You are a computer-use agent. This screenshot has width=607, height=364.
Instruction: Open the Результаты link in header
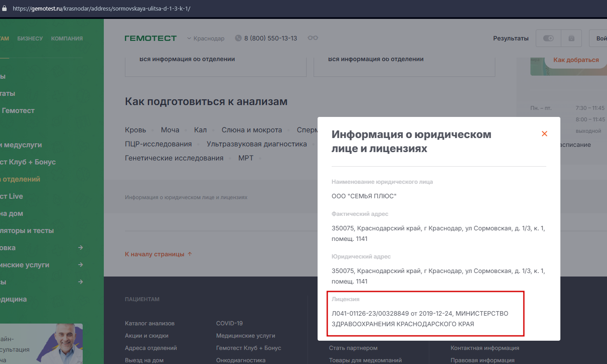tap(511, 38)
